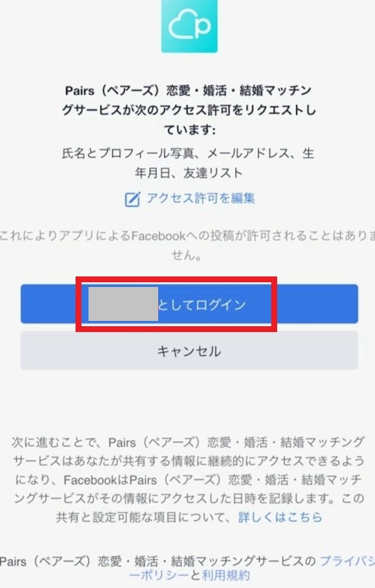Click the pencil edit icon
375x588 pixels.
(132, 199)
